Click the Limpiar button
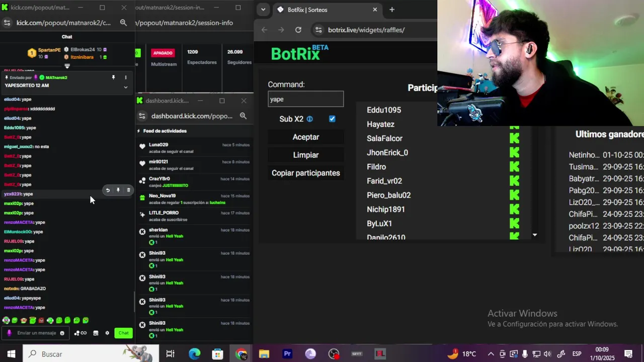This screenshot has height=362, width=644. point(306,155)
